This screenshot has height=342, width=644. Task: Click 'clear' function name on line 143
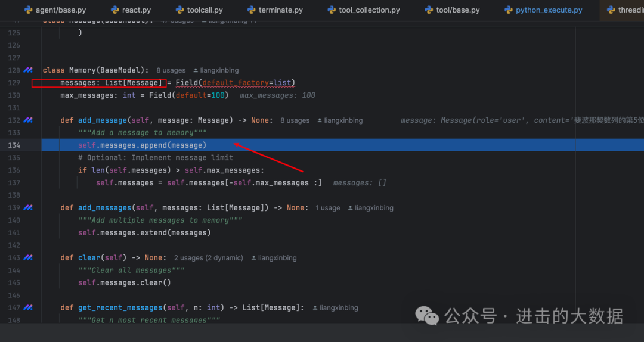pyautogui.click(x=89, y=258)
